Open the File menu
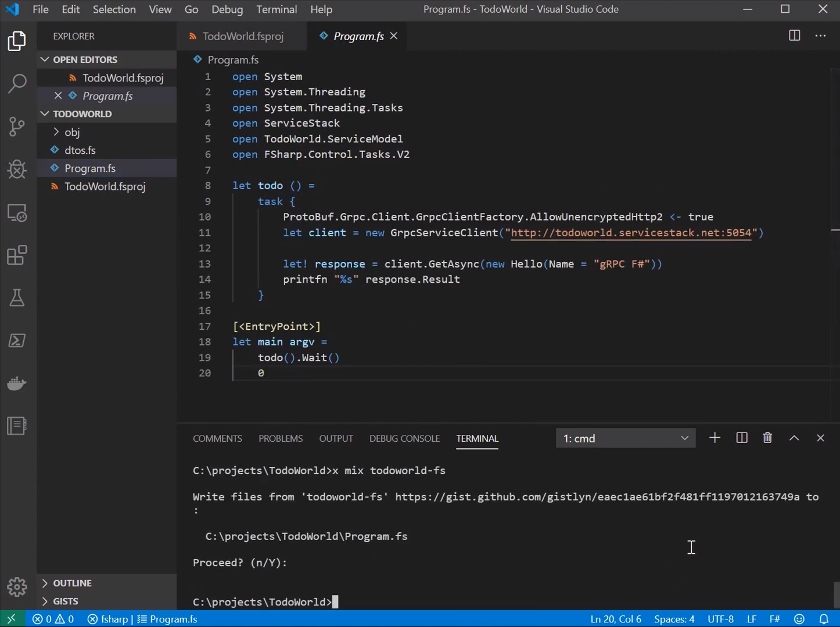Screen dimensions: 840x627 41,9
